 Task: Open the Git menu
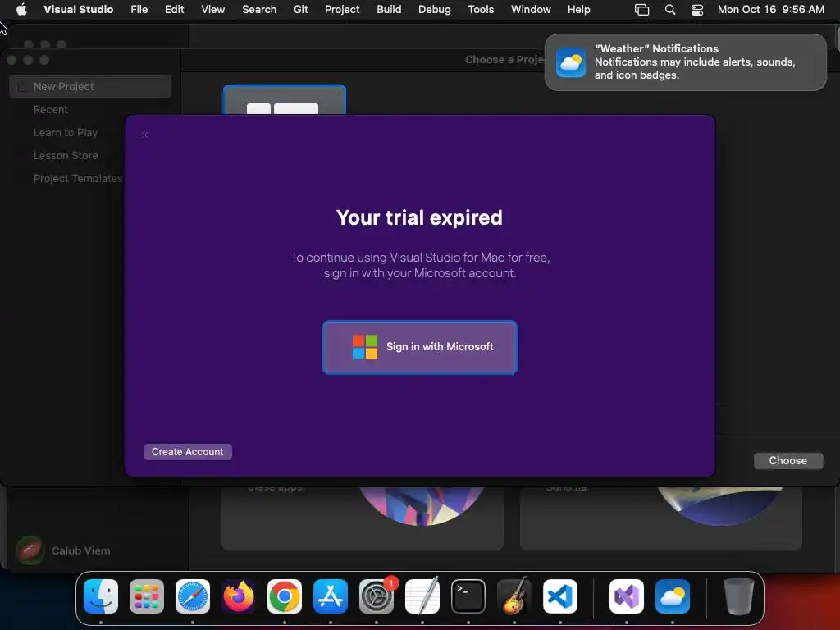tap(300, 10)
